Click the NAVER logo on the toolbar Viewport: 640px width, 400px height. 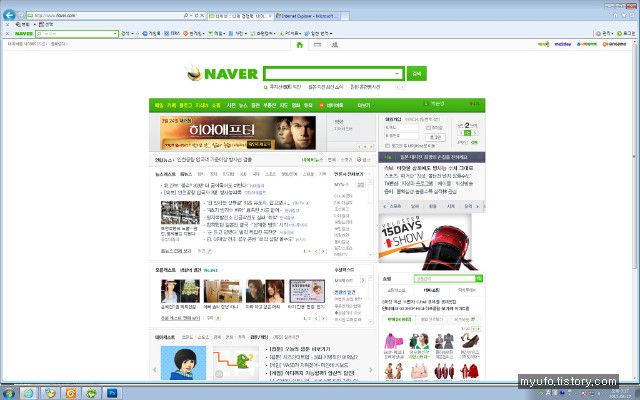click(x=24, y=33)
